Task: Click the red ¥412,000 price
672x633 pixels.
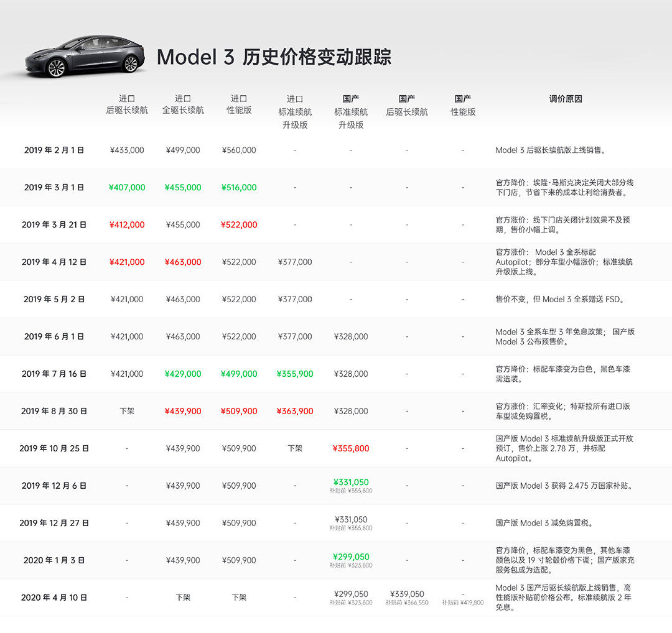Action: (x=127, y=224)
